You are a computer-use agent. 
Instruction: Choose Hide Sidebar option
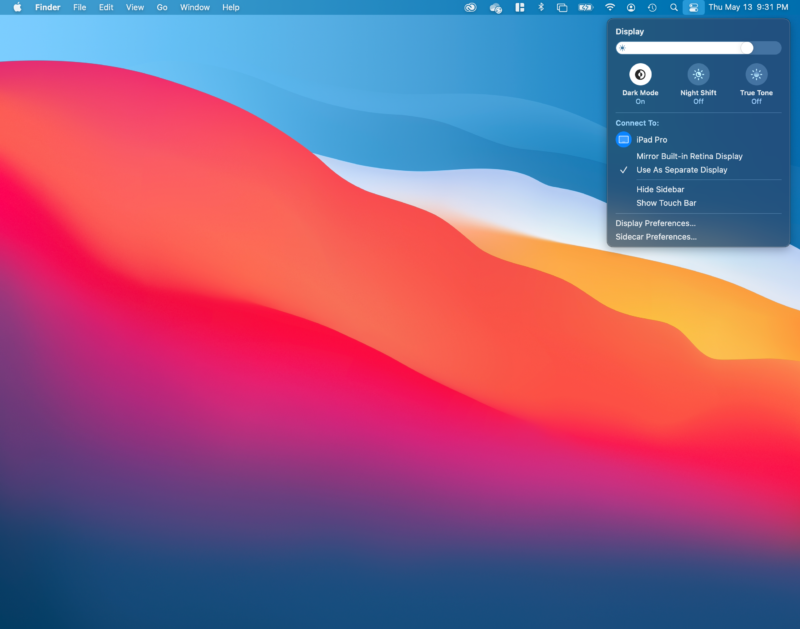pyautogui.click(x=660, y=189)
